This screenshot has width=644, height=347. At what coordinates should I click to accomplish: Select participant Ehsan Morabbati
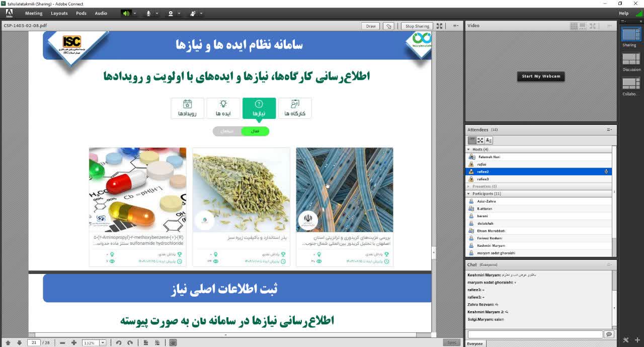click(x=539, y=231)
